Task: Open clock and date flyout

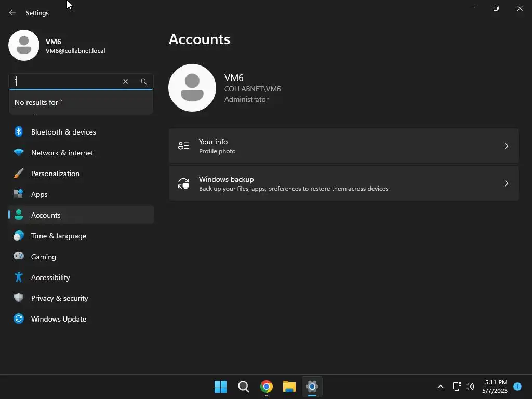Action: 495,387
